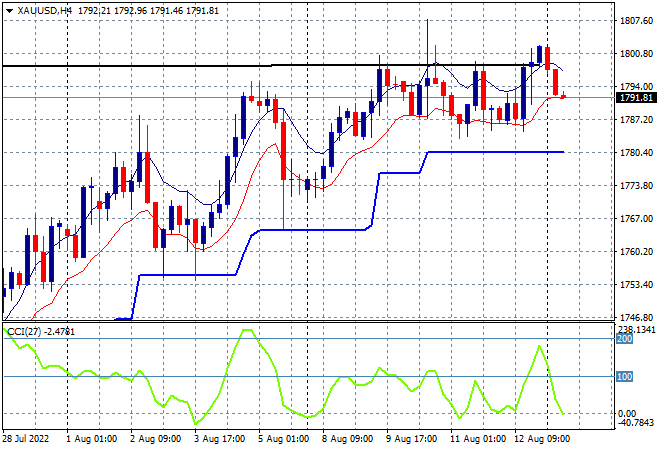Click time axis label 2 Aug 09:00
Image resolution: width=660 pixels, height=450 pixels.
[155, 439]
